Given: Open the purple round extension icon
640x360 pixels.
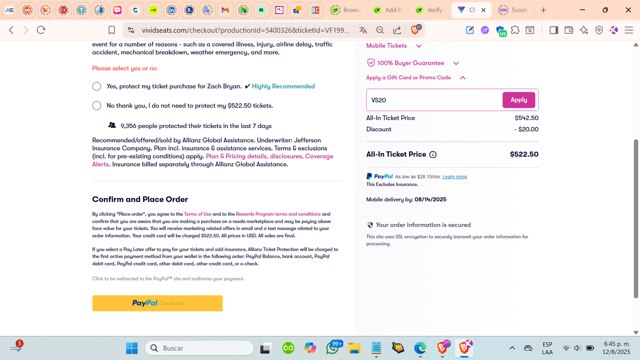Looking at the screenshot, I should click(485, 30).
